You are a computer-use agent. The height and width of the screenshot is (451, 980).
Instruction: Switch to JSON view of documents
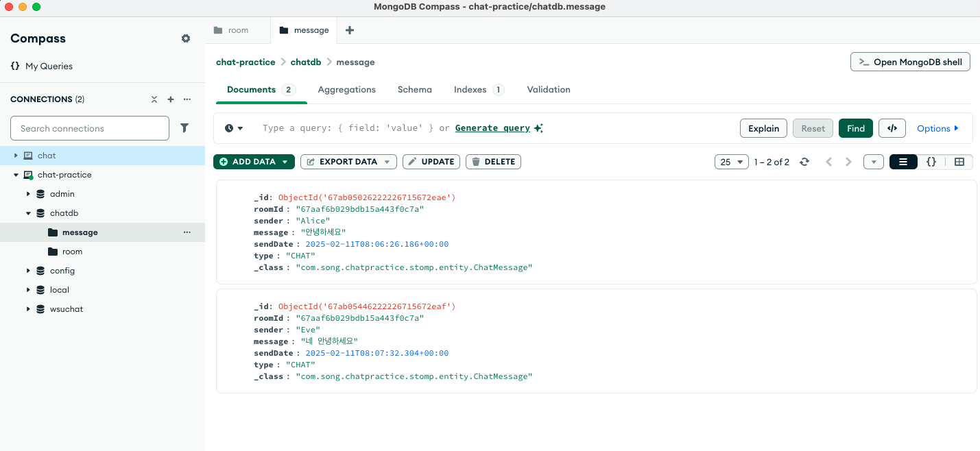931,162
